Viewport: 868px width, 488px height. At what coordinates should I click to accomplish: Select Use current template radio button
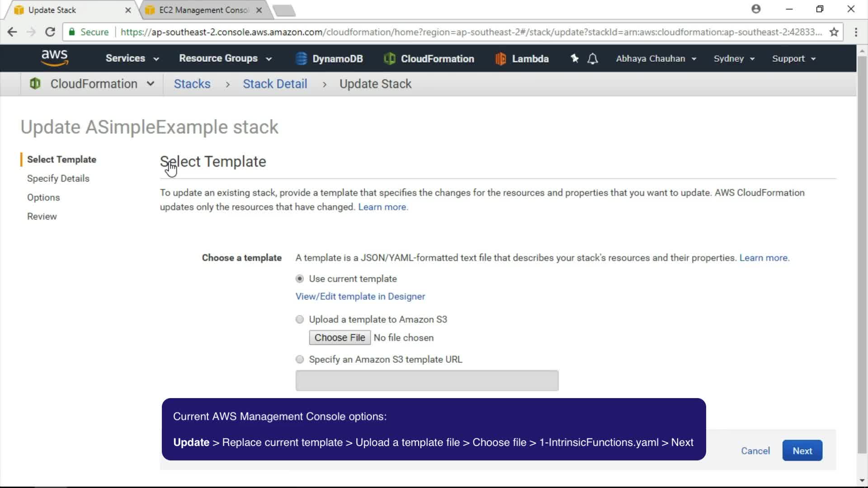click(x=300, y=279)
